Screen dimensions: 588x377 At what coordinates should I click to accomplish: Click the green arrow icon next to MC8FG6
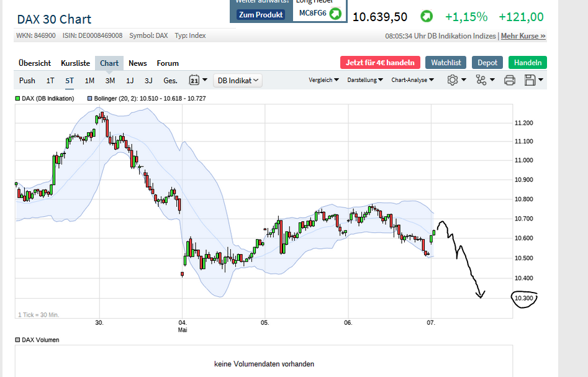click(x=335, y=12)
